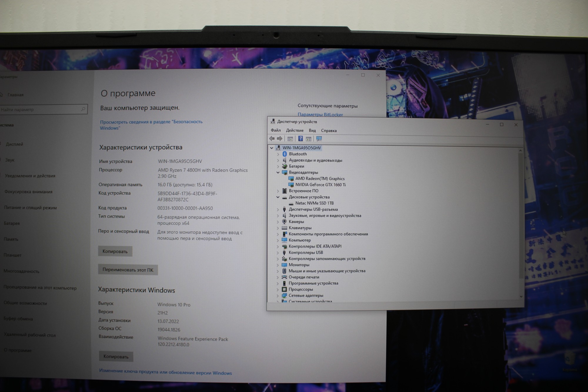Click the Переименовать этот ПК button
The width and height of the screenshot is (588, 392).
click(x=128, y=270)
